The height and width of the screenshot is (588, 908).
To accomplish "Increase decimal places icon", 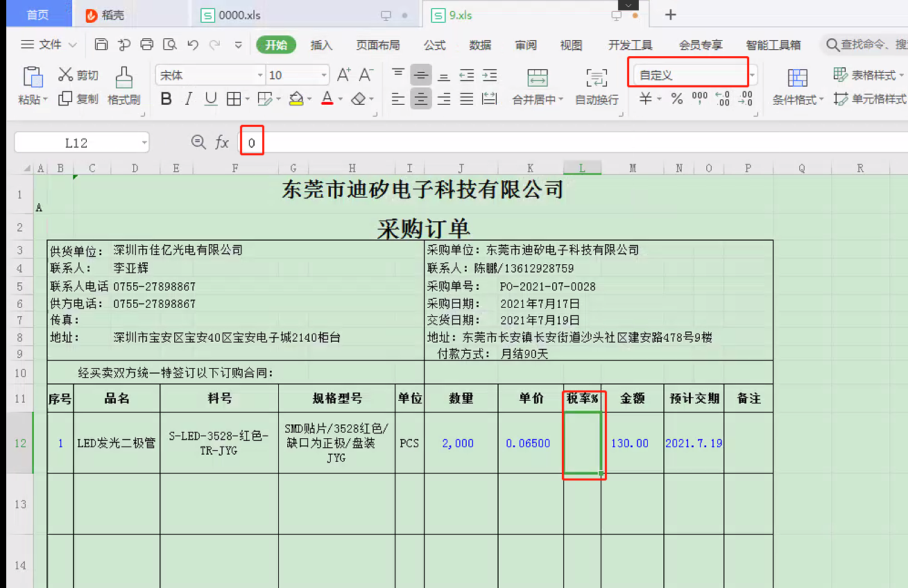I will pyautogui.click(x=722, y=99).
